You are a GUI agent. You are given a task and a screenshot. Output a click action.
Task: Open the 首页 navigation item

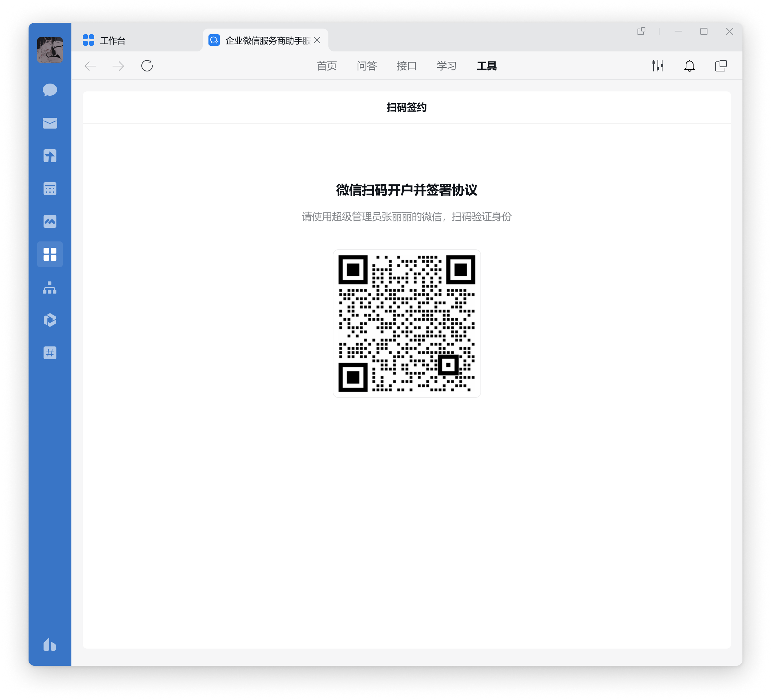point(327,66)
